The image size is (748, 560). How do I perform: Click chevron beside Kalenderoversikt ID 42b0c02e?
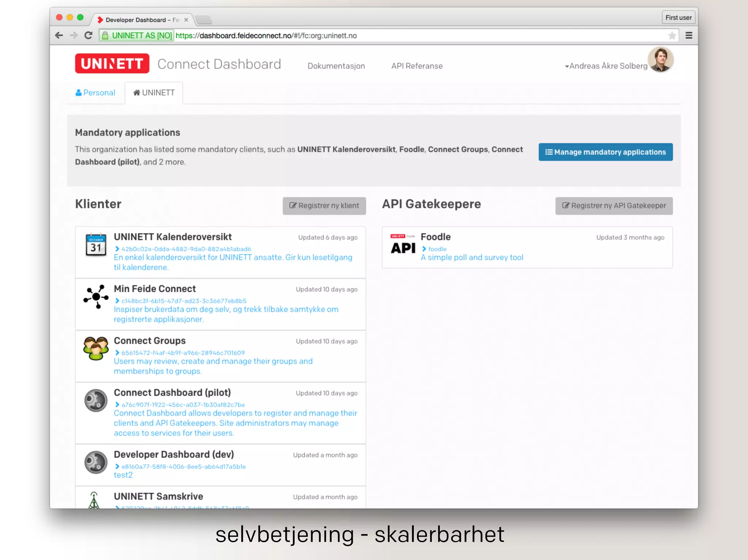tap(117, 249)
